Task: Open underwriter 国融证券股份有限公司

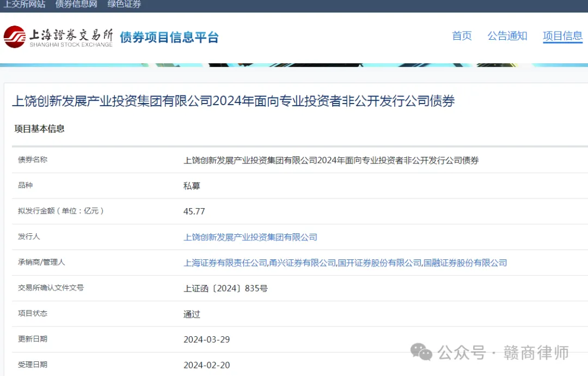Action: click(x=465, y=263)
